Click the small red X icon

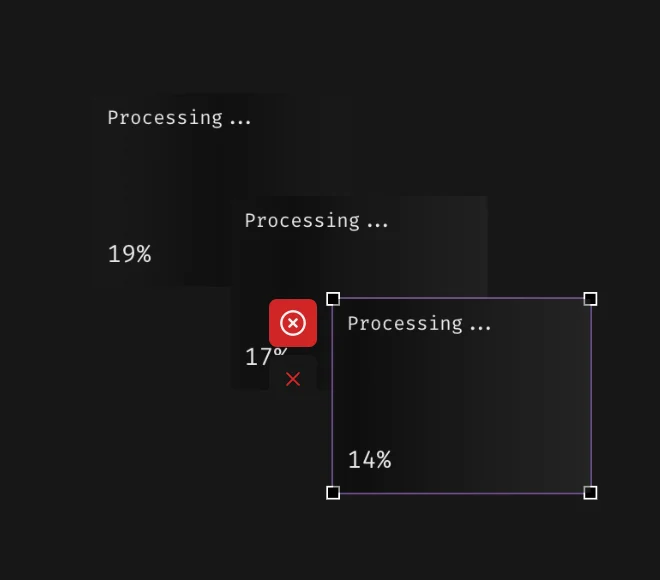[x=293, y=379]
